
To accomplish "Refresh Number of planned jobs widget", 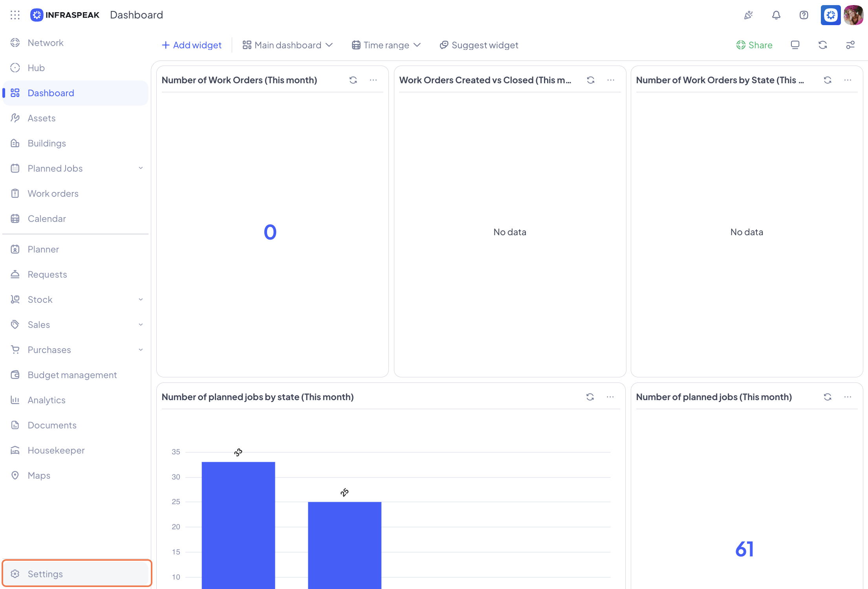I will tap(828, 397).
